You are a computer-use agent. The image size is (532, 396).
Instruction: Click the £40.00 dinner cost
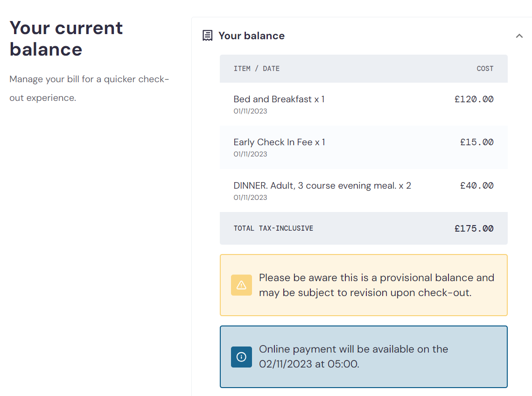click(476, 185)
